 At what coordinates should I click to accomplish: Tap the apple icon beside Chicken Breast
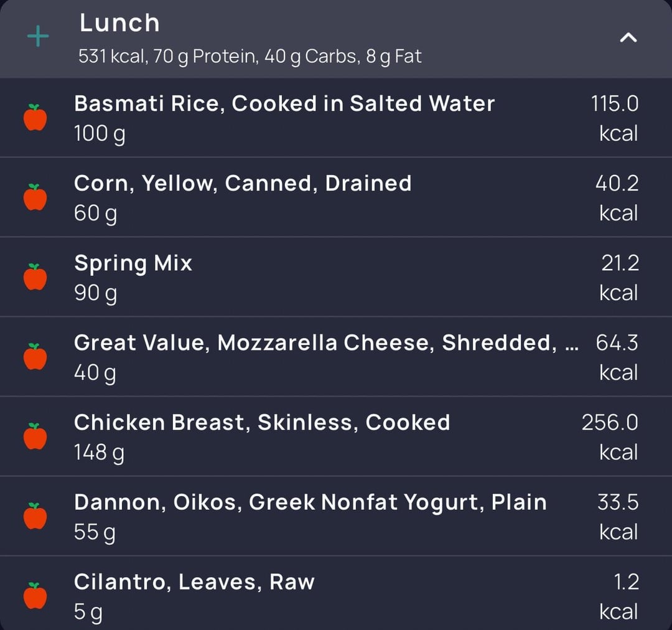(x=35, y=436)
